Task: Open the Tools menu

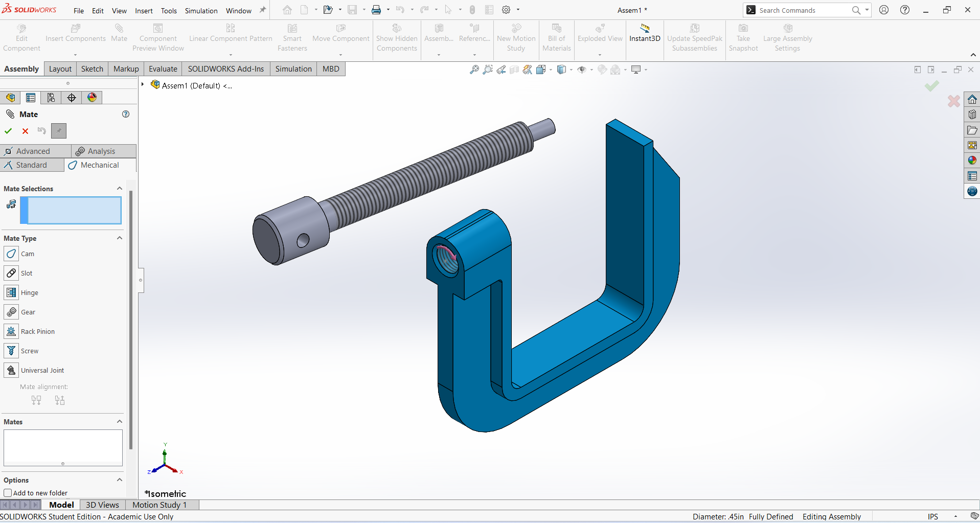Action: [x=169, y=10]
